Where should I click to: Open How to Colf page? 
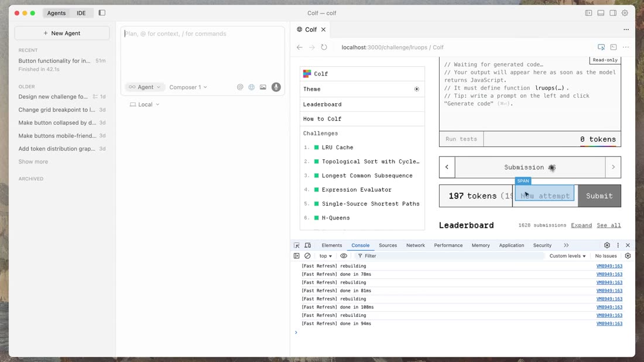coord(362,119)
